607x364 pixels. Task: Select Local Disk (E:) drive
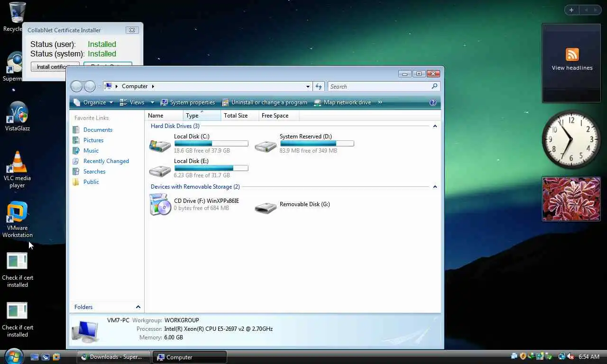tap(198, 168)
